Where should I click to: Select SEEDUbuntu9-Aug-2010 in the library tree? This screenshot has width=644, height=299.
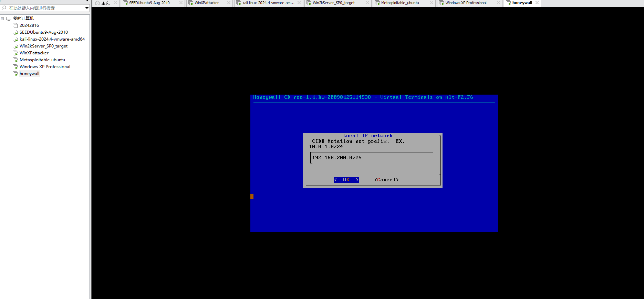click(x=44, y=32)
